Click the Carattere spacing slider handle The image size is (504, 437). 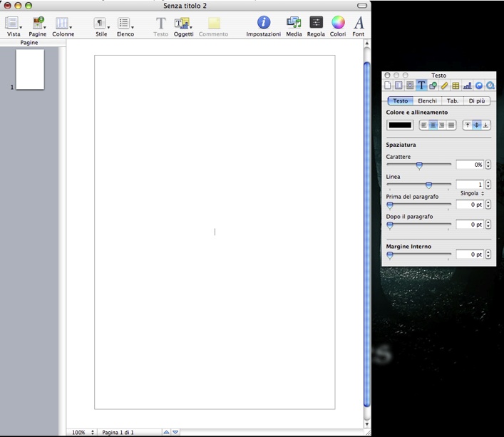419,165
